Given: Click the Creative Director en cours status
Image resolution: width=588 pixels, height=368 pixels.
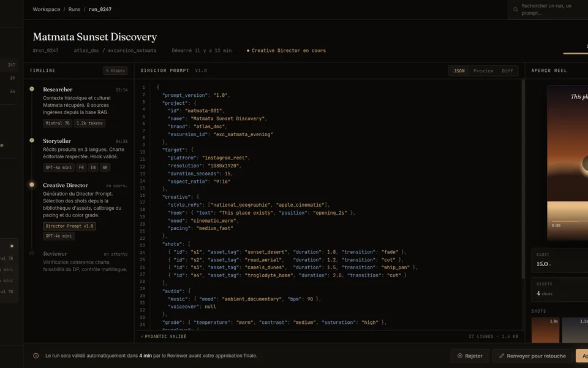Looking at the screenshot, I should click(x=286, y=50).
